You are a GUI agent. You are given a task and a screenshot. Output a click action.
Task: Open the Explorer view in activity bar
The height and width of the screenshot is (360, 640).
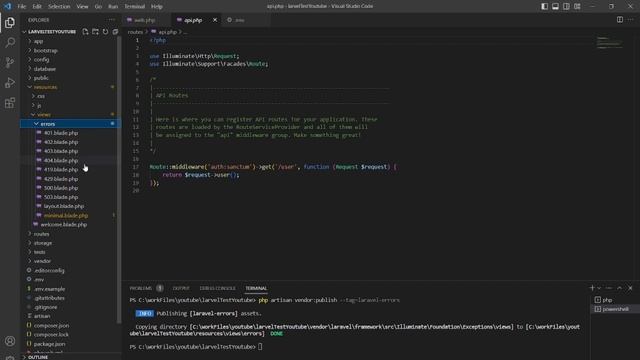(x=10, y=22)
